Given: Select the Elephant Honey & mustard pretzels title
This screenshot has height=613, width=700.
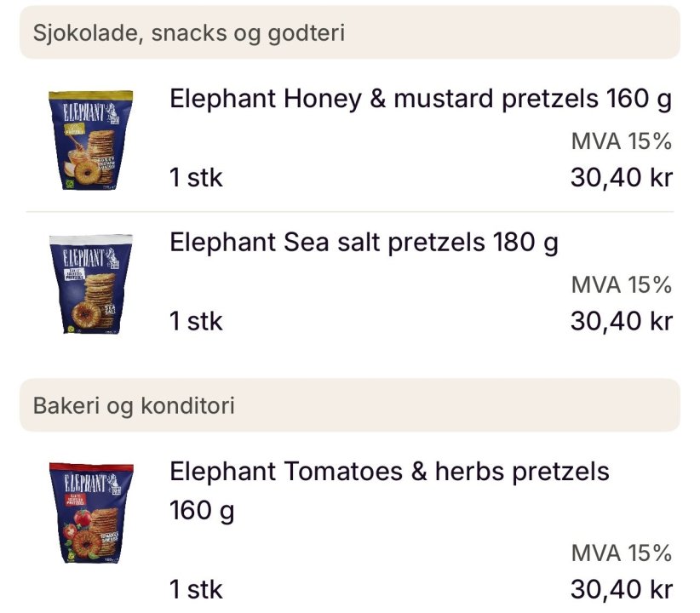Looking at the screenshot, I should point(421,100).
